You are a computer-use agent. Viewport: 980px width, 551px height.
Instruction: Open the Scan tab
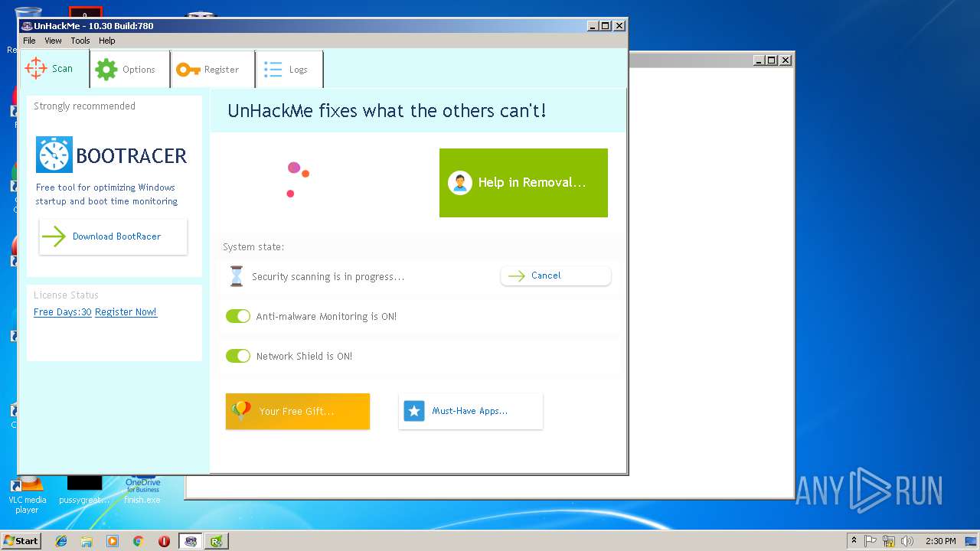click(54, 69)
